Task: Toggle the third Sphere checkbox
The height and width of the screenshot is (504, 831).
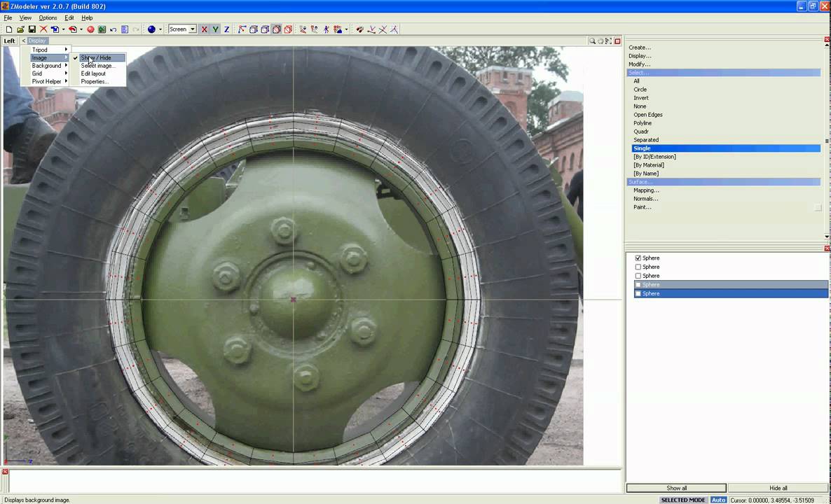Action: 638,276
